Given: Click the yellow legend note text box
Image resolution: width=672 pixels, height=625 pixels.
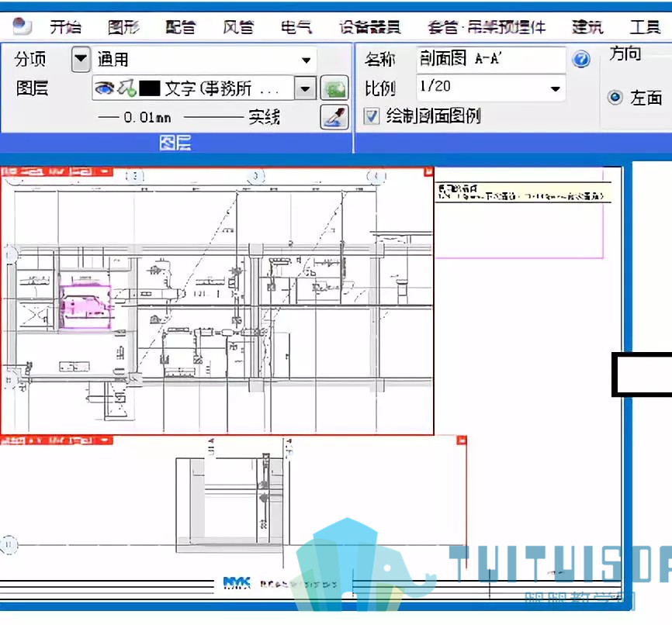Looking at the screenshot, I should tap(523, 193).
